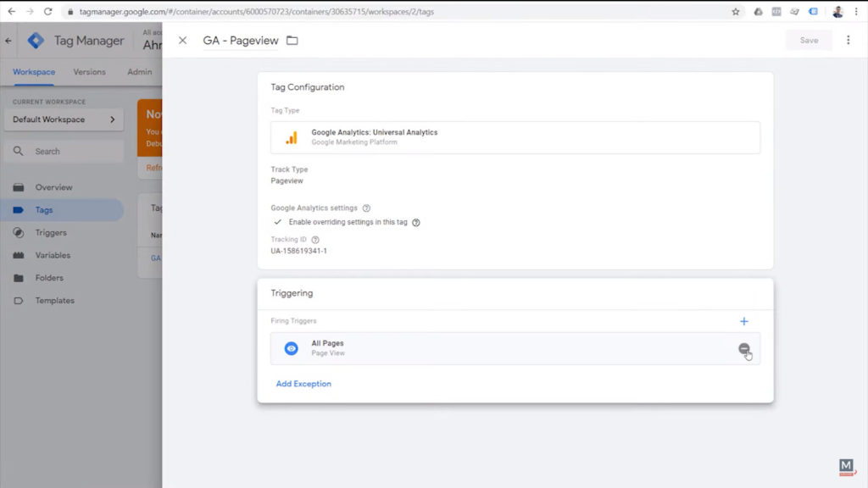Viewport: 868px width, 488px height.
Task: Switch to the Versions tab
Action: 89,72
